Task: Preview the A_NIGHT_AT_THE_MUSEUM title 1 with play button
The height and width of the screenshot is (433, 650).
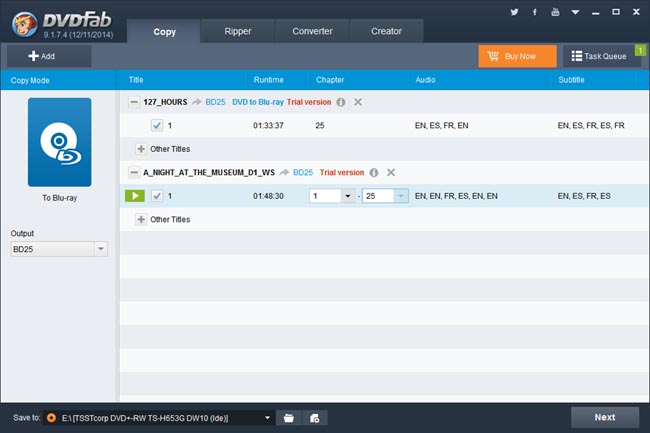Action: pyautogui.click(x=135, y=196)
